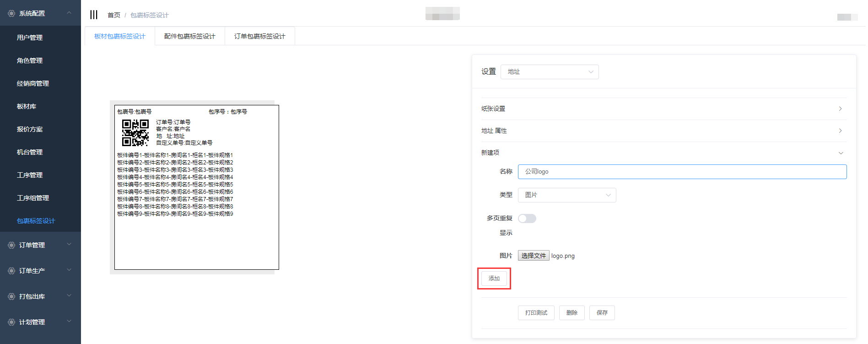Open the 类型 dropdown showing 图片

[x=566, y=195]
